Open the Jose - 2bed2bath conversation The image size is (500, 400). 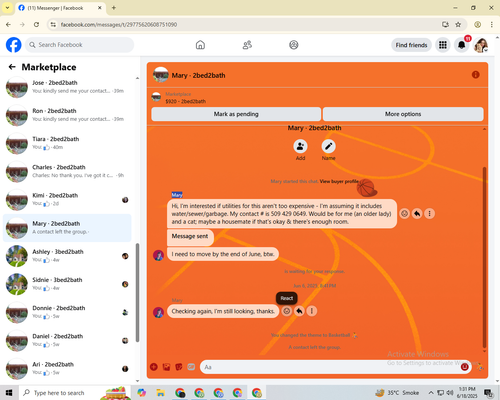[x=67, y=87]
